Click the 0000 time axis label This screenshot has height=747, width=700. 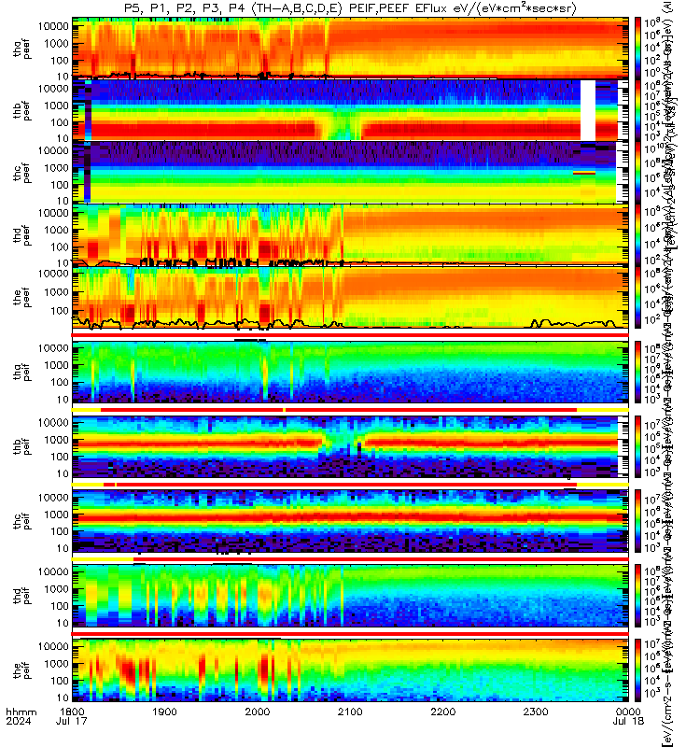628,712
